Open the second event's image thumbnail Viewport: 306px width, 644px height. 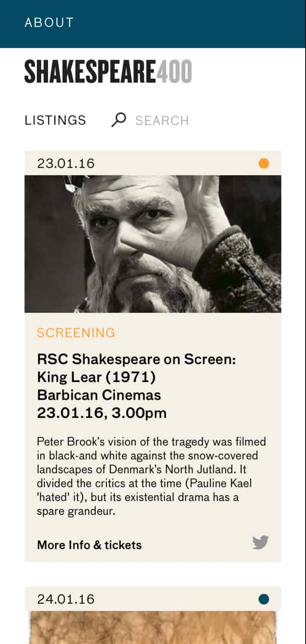(153, 628)
